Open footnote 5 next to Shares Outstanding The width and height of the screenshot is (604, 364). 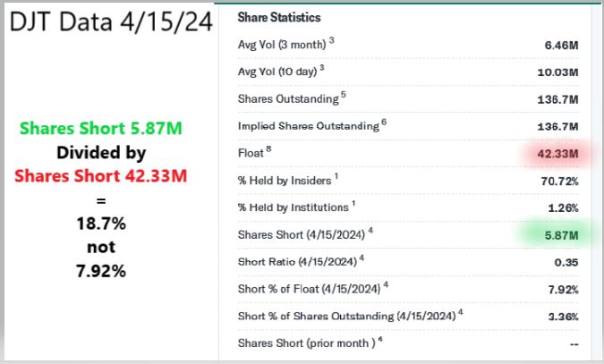point(342,94)
